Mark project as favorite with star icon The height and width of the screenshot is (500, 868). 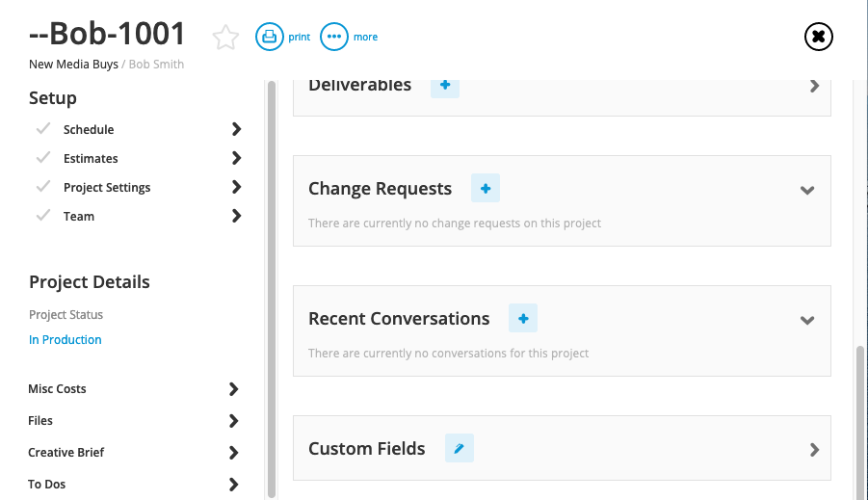click(225, 38)
